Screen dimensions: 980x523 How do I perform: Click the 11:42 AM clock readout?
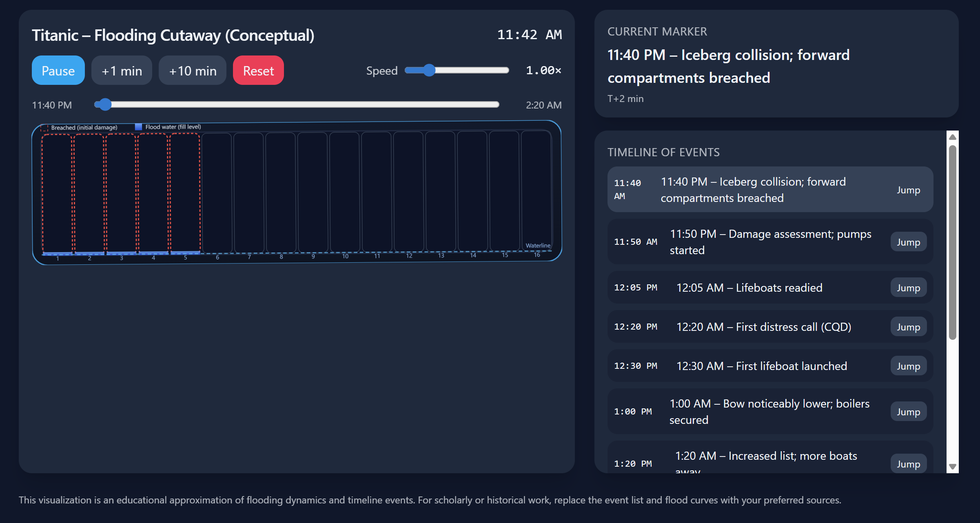pos(529,35)
